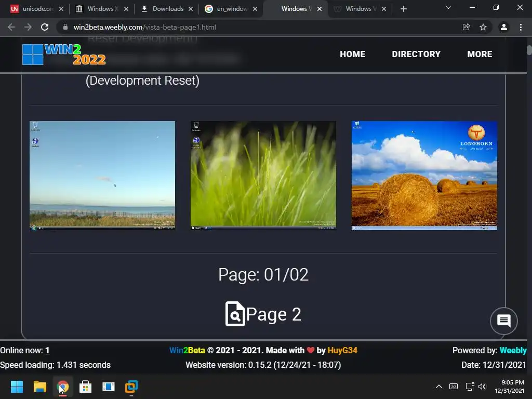
Task: Click the lock icon in the address bar
Action: click(x=65, y=27)
